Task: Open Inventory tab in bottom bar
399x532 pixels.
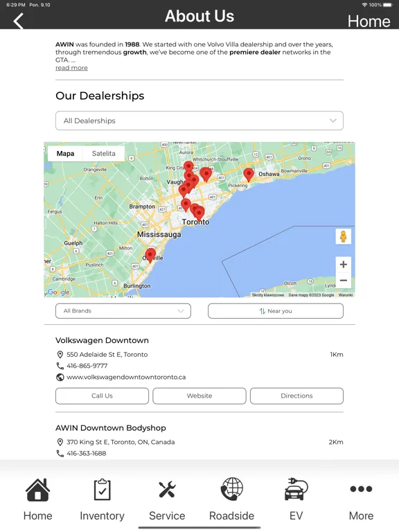Action: pos(102,499)
